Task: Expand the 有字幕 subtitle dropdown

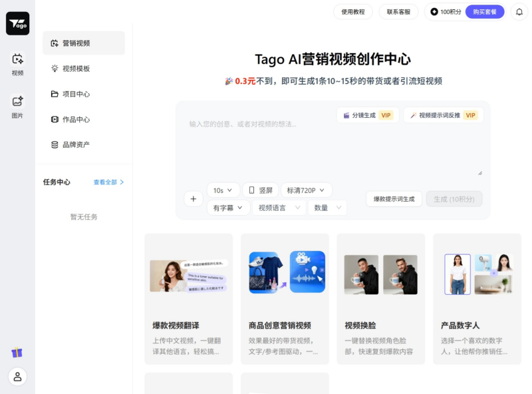Action: [x=228, y=208]
